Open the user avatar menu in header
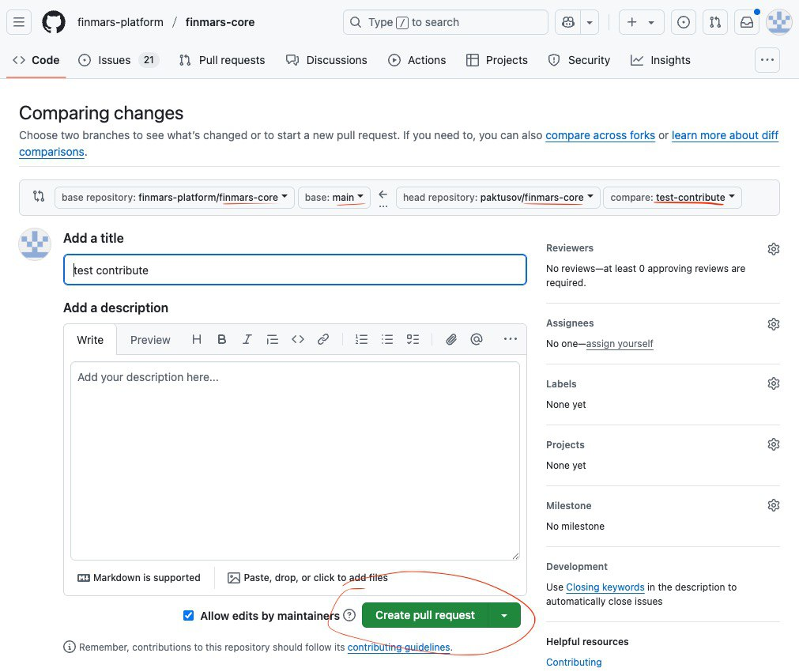 point(779,22)
